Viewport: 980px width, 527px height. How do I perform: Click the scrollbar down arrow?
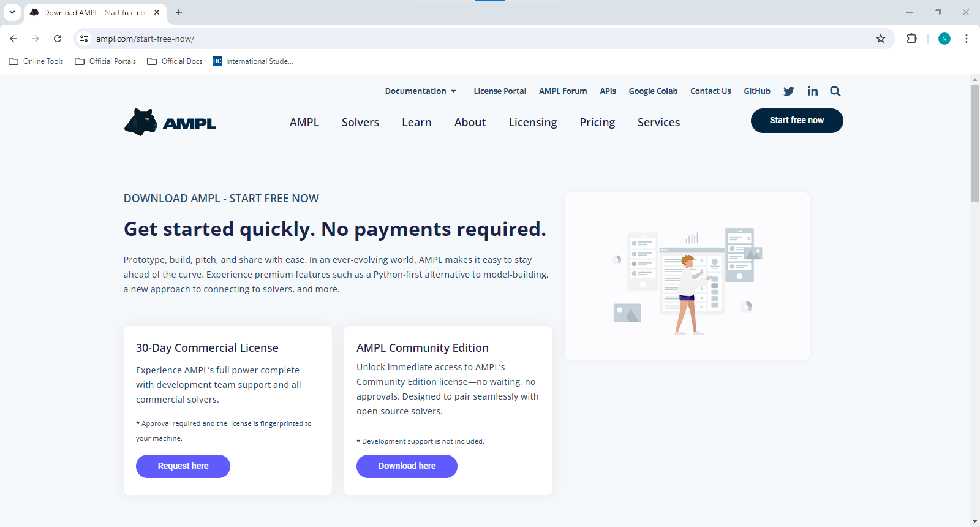click(x=974, y=521)
